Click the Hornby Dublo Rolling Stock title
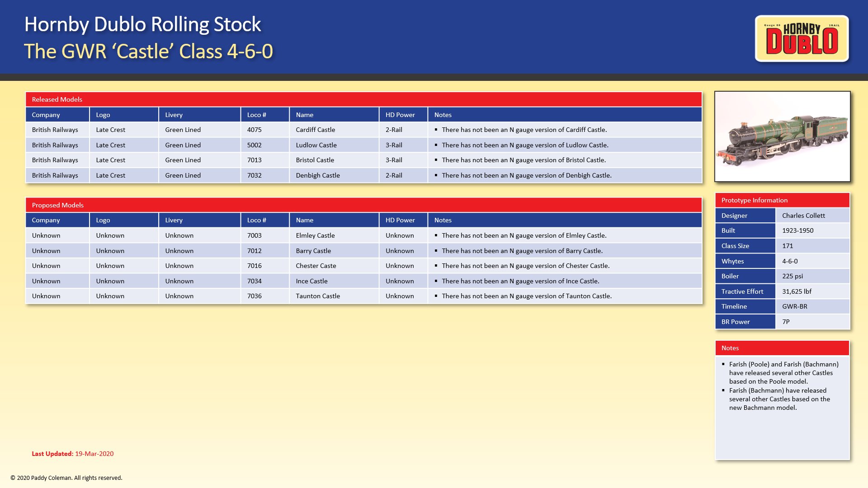Image resolution: width=868 pixels, height=488 pixels. tap(142, 24)
